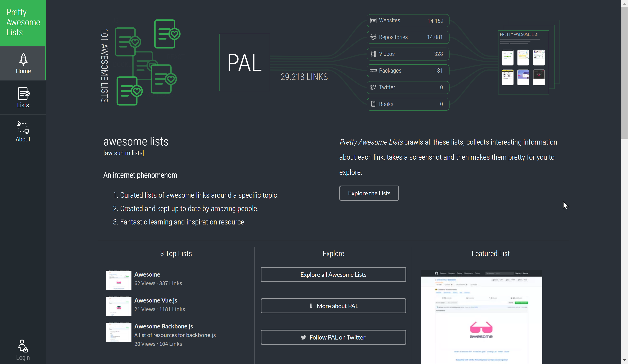This screenshot has width=628, height=364.
Task: Open the Awesome list title link
Action: [147, 274]
